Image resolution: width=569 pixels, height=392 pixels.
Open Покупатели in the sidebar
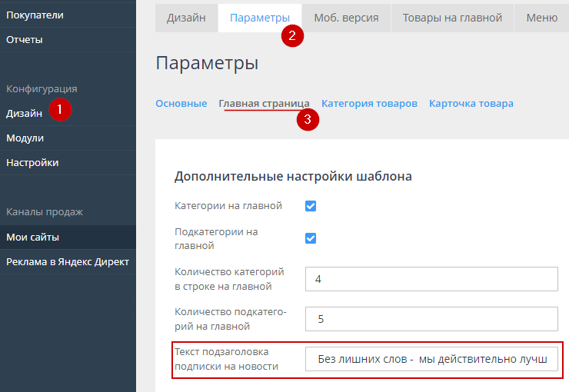tap(35, 15)
